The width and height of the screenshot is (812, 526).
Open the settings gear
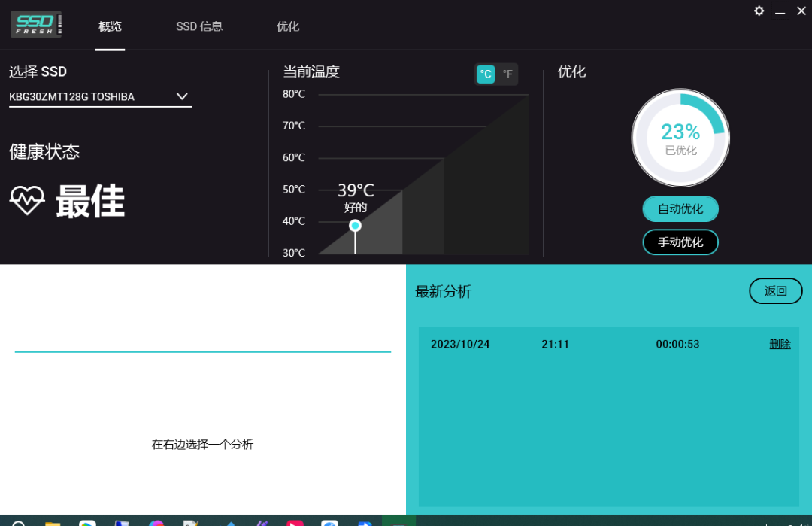759,11
